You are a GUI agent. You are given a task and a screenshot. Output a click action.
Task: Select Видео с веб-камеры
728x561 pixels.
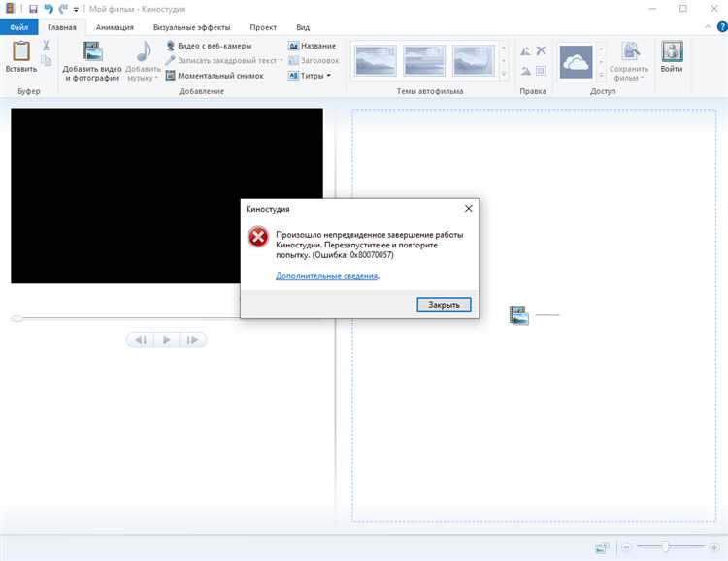point(209,46)
